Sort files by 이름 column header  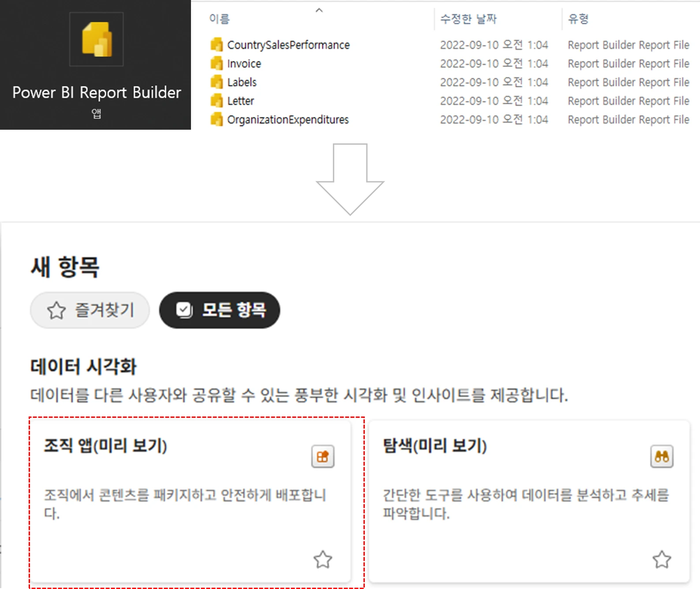[219, 19]
